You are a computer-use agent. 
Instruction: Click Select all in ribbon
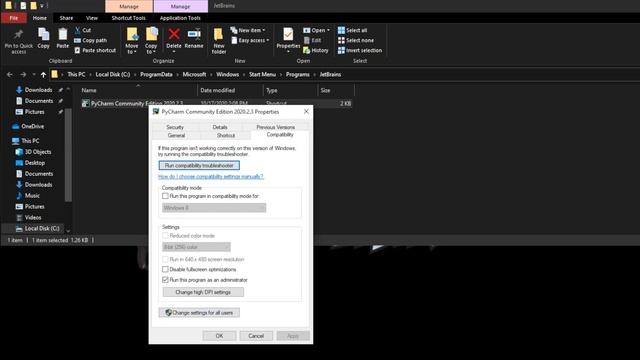point(352,30)
